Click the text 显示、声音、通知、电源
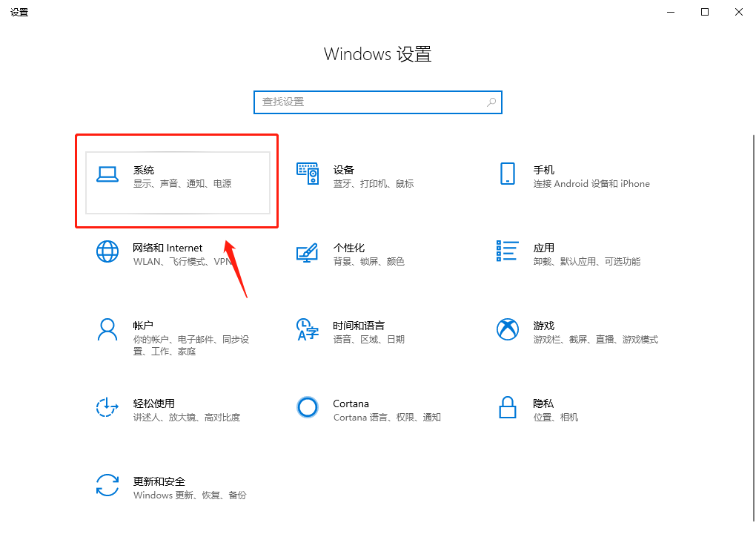 pos(182,184)
